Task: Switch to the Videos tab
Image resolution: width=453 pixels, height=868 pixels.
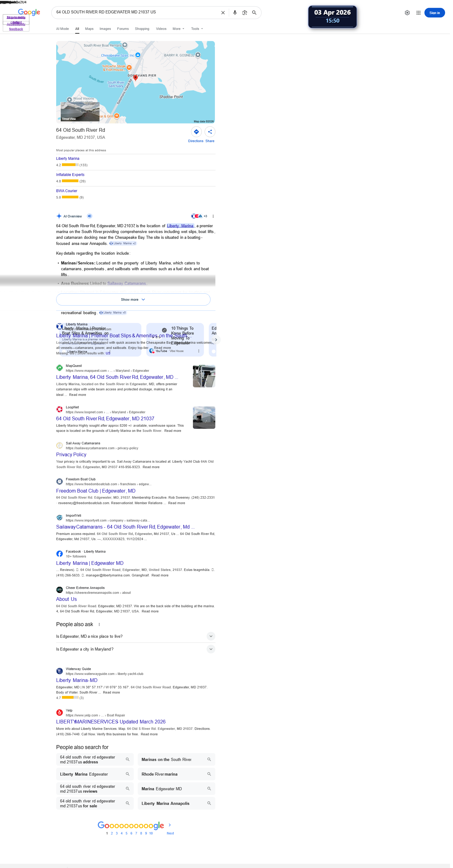Action: [161, 29]
